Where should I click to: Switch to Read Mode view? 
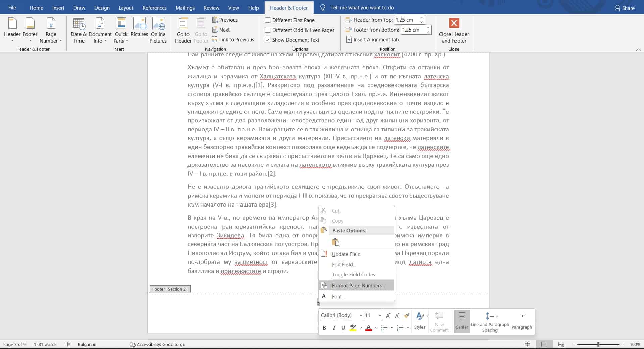[527, 344]
